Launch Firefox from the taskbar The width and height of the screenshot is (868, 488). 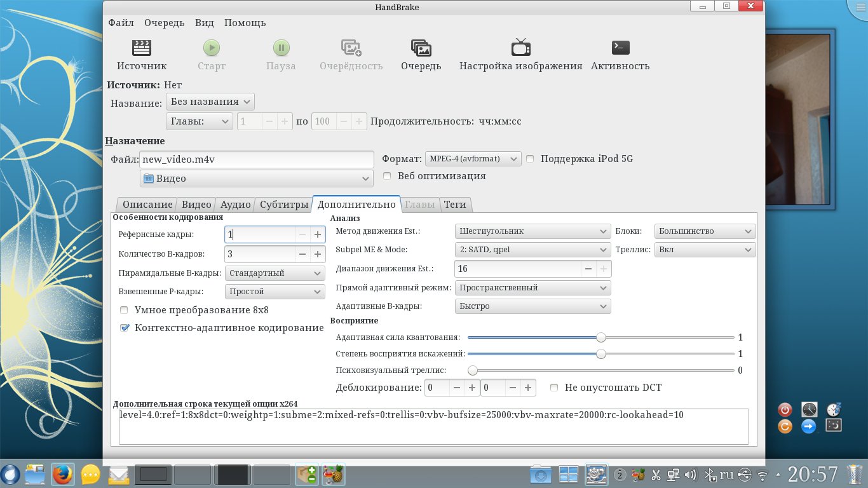click(62, 474)
